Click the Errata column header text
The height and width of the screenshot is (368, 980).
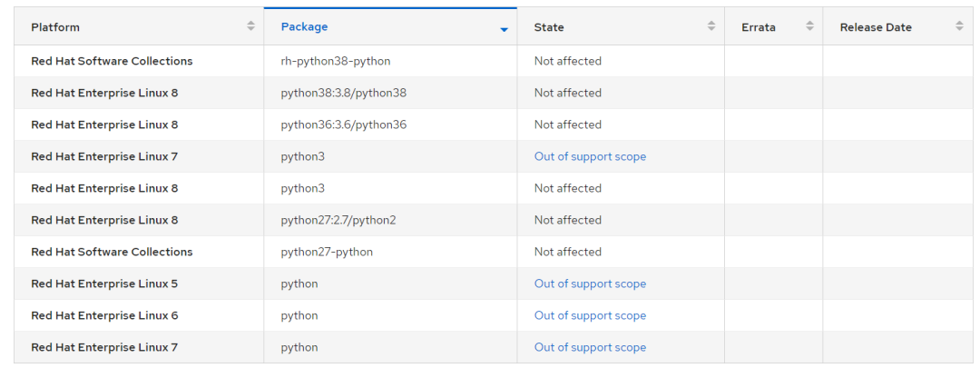pyautogui.click(x=758, y=27)
